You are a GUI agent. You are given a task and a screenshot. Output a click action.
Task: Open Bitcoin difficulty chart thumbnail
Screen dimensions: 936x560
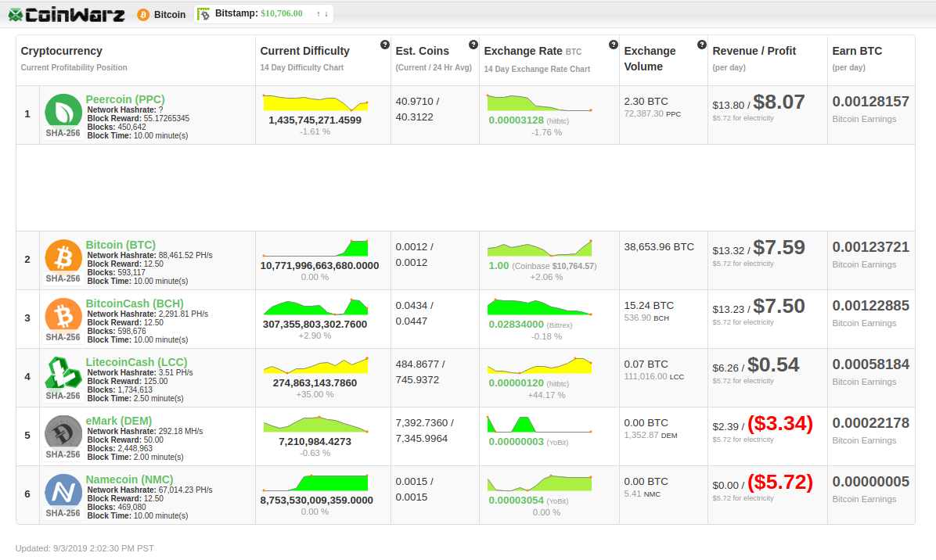(315, 247)
